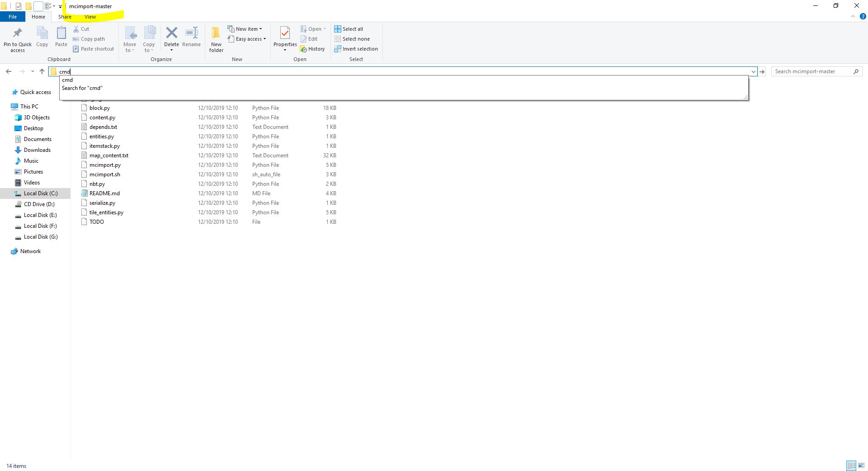Click the Help question mark icon

tap(863, 16)
